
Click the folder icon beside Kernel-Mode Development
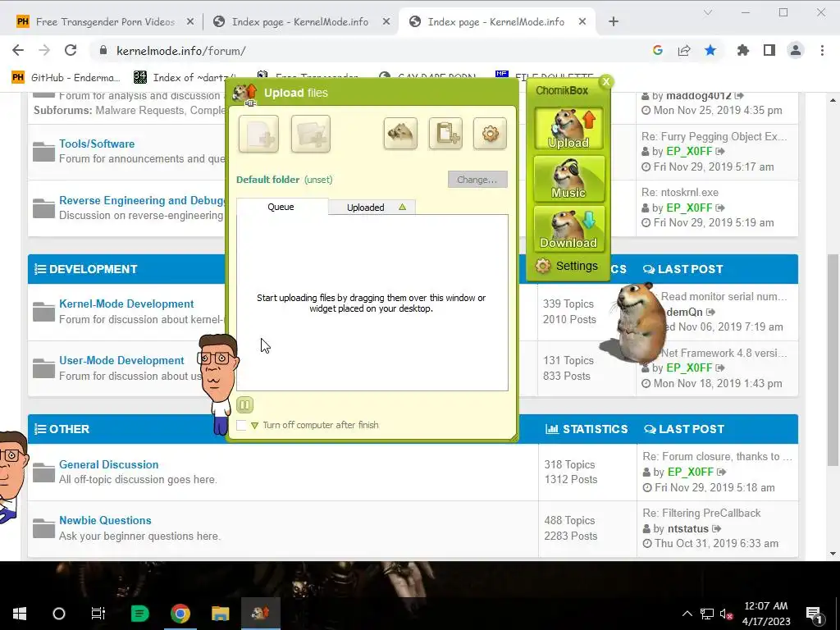point(43,312)
